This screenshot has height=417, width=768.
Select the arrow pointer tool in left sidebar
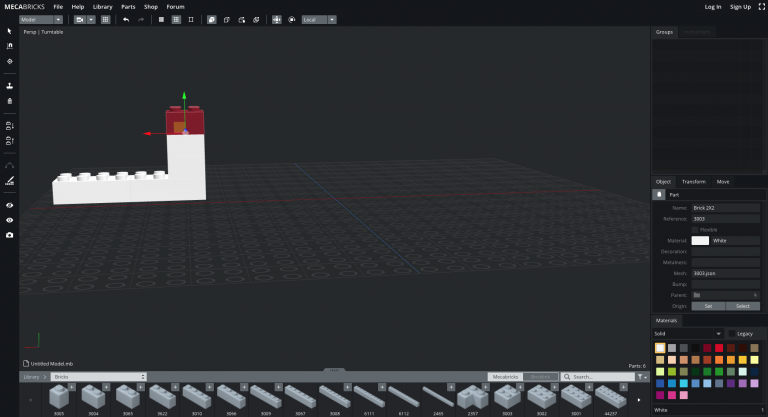click(9, 31)
